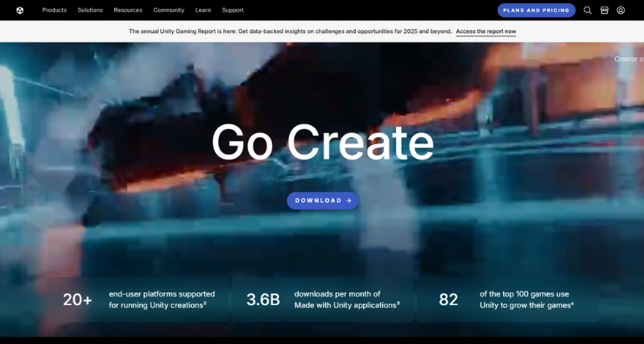Click the '82' statistic
Screen dimensions: 644x344
448,300
